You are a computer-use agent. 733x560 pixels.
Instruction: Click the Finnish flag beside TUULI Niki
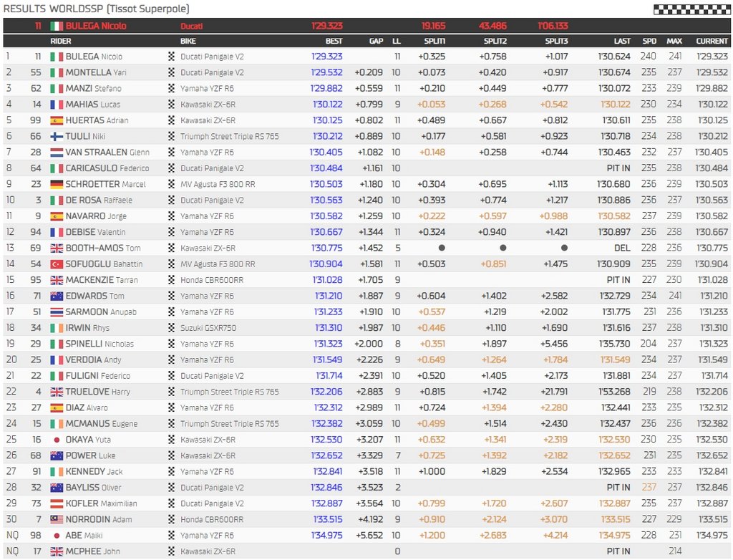57,137
